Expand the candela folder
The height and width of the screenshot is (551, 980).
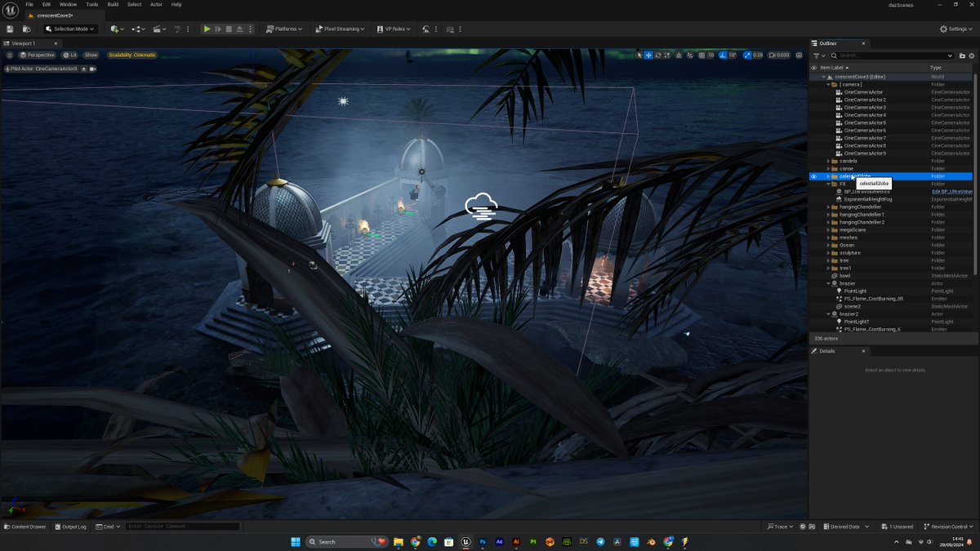(827, 161)
